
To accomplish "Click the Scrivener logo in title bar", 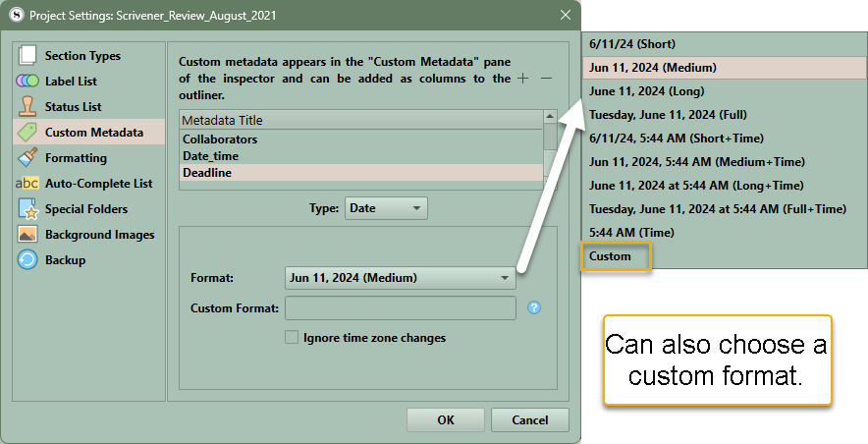I will 17,15.
